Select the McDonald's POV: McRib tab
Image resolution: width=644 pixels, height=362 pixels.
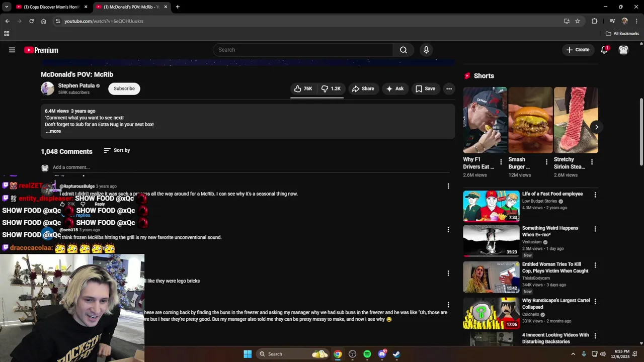tap(131, 7)
